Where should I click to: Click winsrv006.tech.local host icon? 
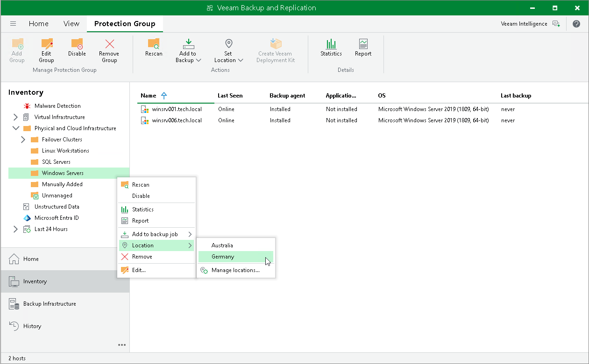144,120
